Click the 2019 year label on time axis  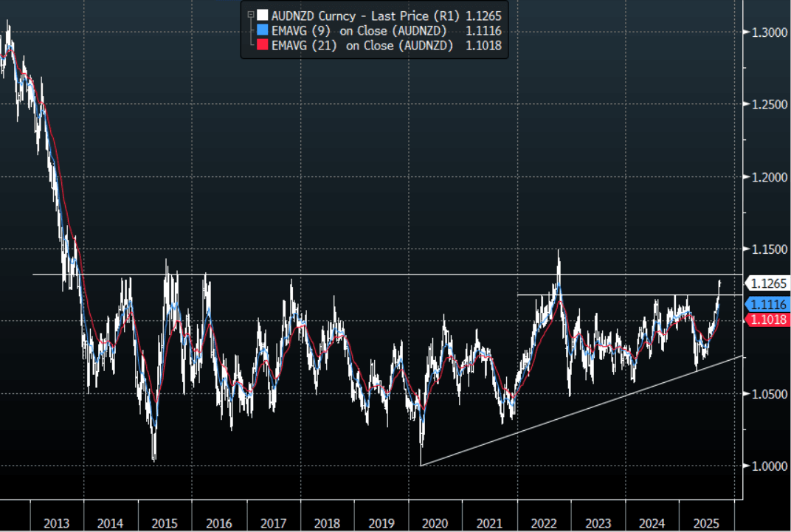[x=381, y=523]
